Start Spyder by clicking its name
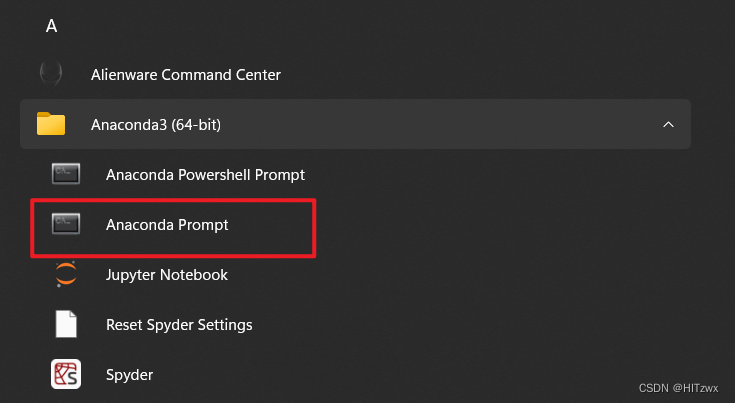The image size is (735, 403). point(129,375)
